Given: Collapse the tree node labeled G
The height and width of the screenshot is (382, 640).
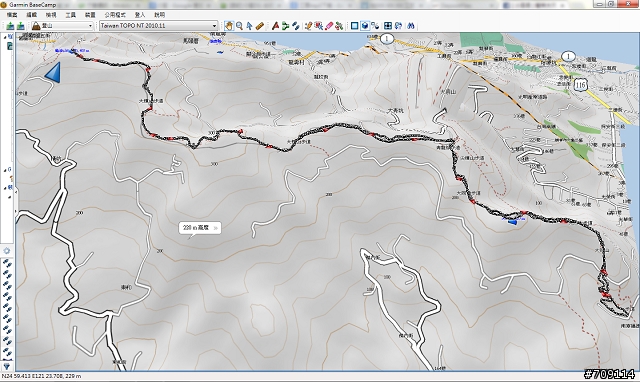Looking at the screenshot, I should click(5, 170).
